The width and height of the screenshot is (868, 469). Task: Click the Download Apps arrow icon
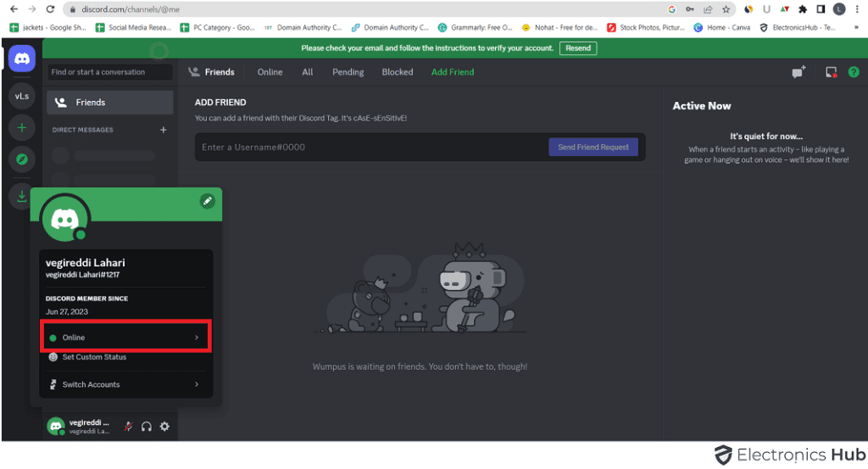[21, 195]
